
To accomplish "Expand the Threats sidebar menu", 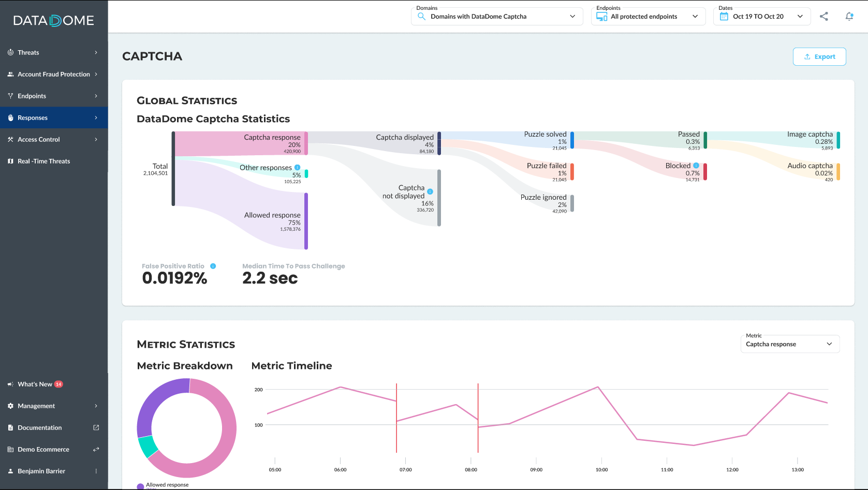I will 54,52.
